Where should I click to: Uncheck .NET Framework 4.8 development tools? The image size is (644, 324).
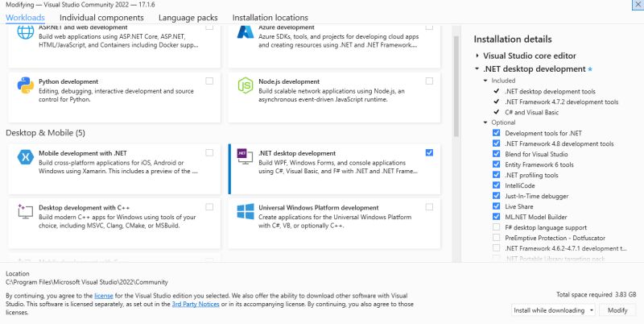click(496, 143)
